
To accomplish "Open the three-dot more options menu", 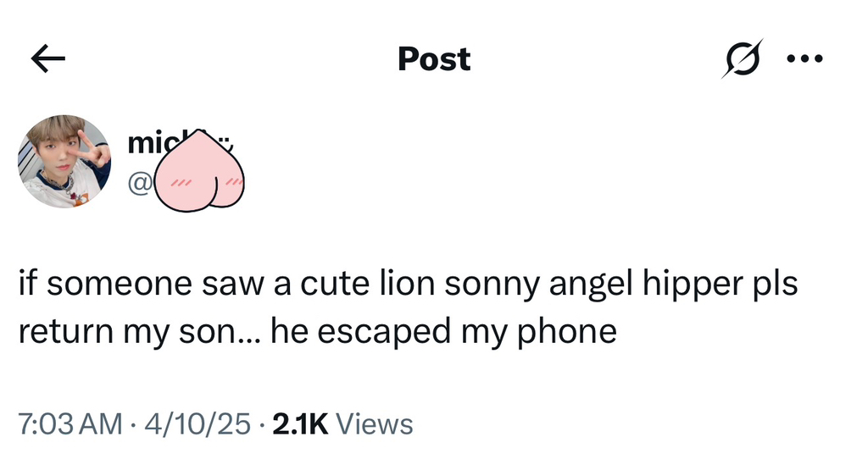I will tap(804, 58).
